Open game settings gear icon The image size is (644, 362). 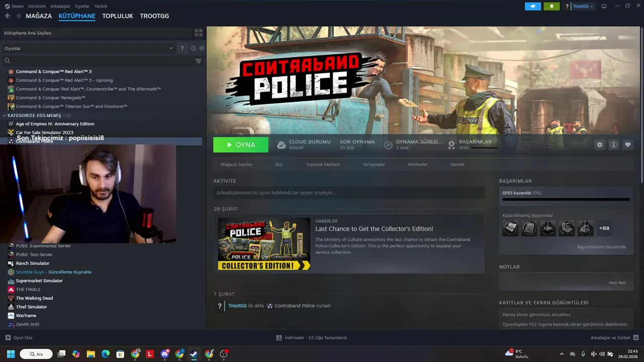coord(599,145)
